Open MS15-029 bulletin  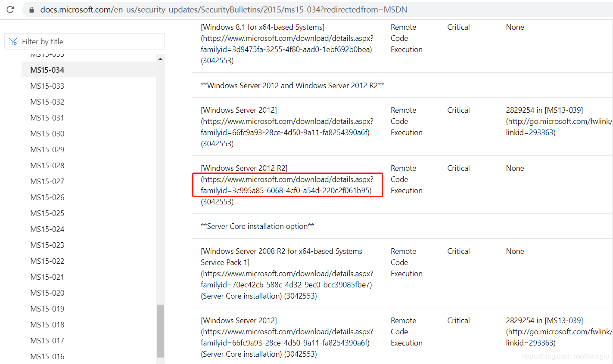47,149
